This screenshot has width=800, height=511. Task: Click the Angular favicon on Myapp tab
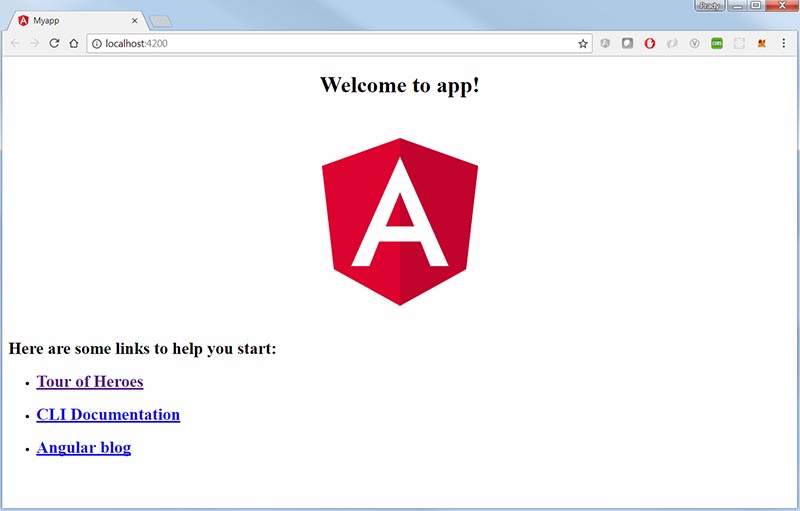coord(23,20)
